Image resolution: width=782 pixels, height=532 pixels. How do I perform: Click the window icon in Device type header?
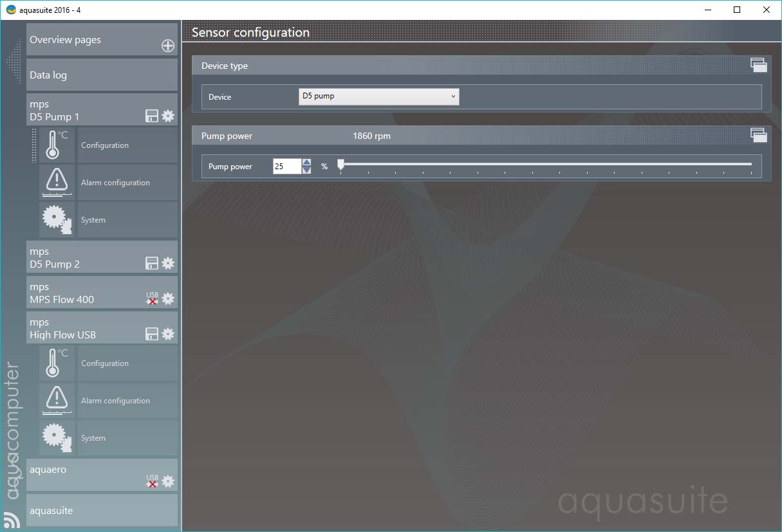coord(759,64)
